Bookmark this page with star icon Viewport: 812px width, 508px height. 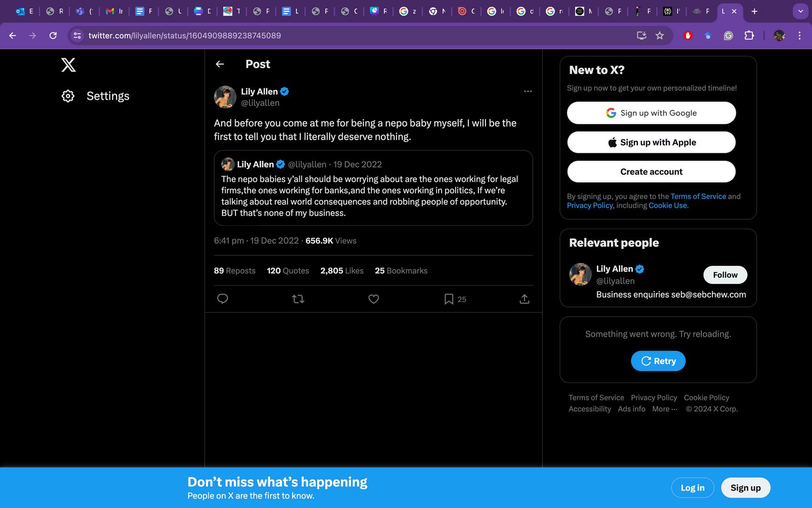660,36
